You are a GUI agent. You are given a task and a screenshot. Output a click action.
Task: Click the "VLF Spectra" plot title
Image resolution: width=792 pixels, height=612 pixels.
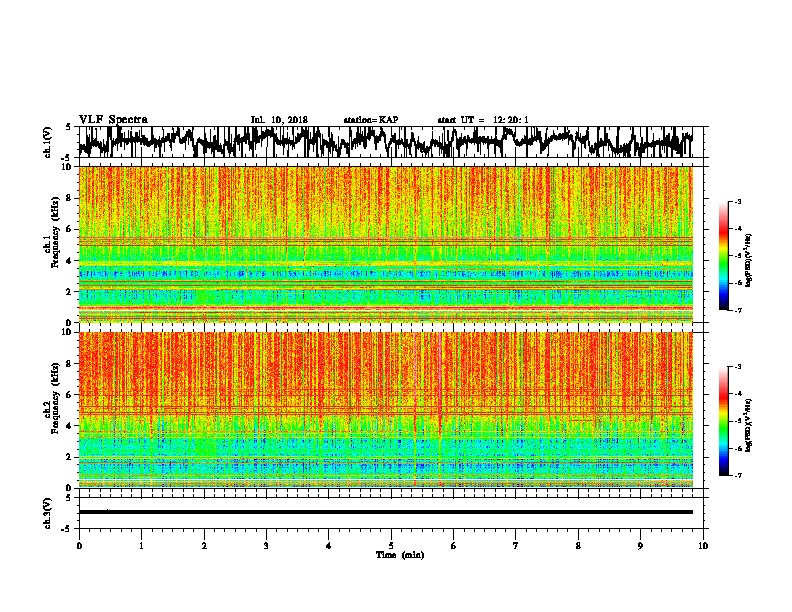(113, 119)
